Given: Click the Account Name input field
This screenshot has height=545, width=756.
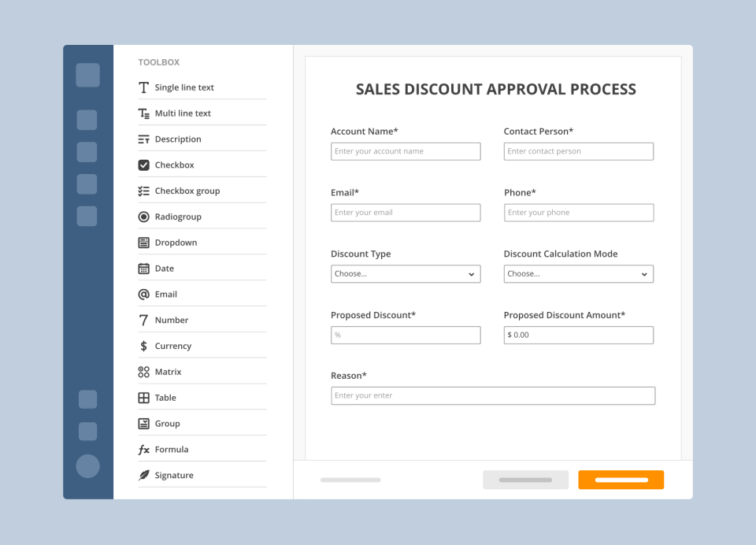Looking at the screenshot, I should pyautogui.click(x=406, y=151).
